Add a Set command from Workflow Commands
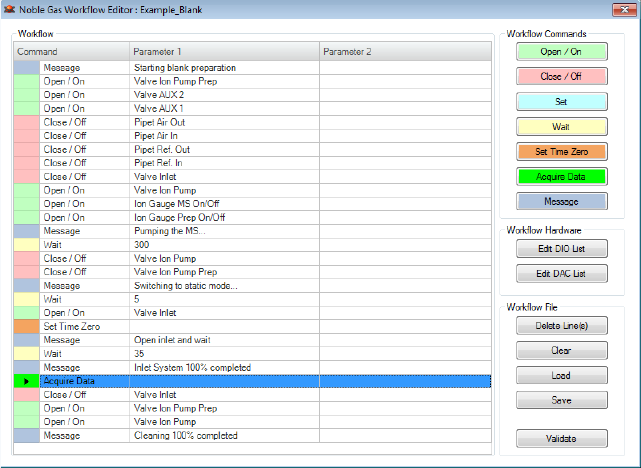This screenshot has width=641, height=468. click(x=561, y=102)
